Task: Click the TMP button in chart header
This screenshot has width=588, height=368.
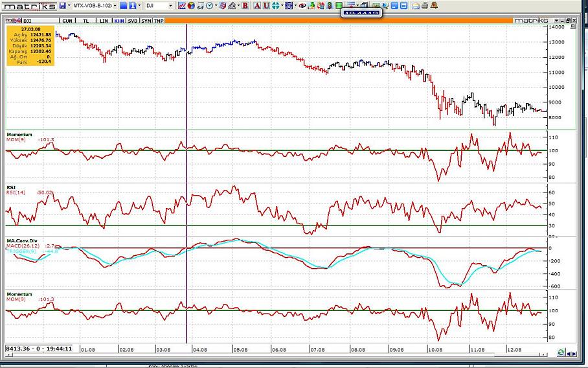Action: (x=159, y=21)
